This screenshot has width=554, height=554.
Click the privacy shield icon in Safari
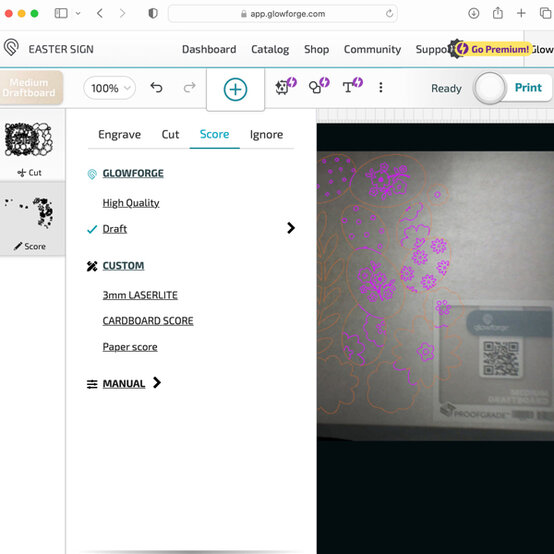coord(153,13)
